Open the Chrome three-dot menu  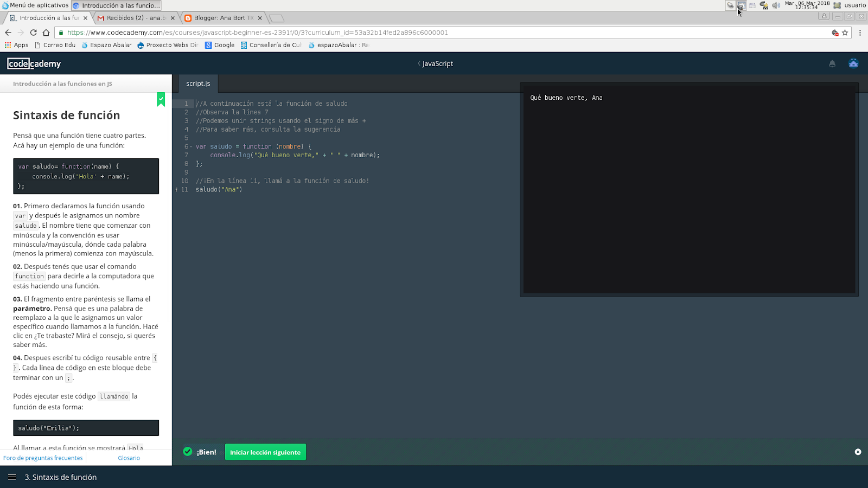click(860, 33)
